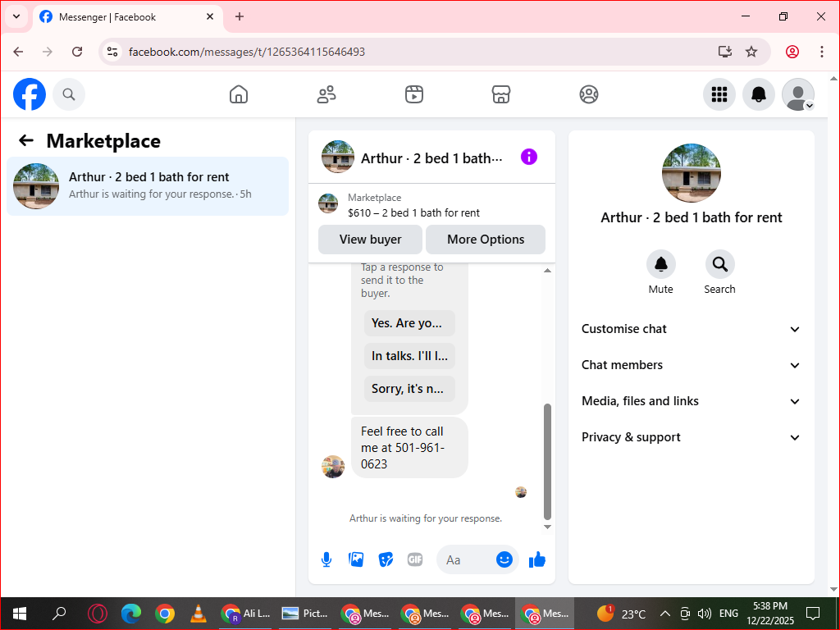Image resolution: width=840 pixels, height=630 pixels.
Task: Launch VLC media player from taskbar
Action: coord(199,614)
